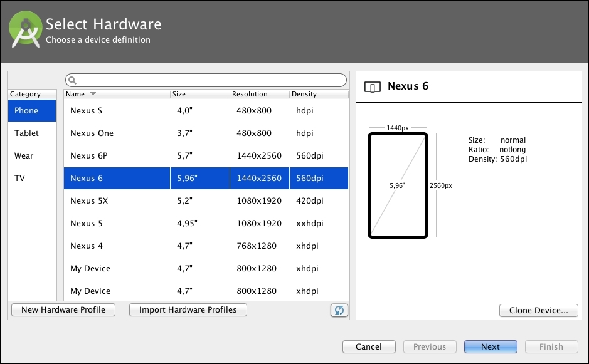Click the 480x800 resolution in the Nexus One row
589x364 pixels.
[254, 133]
